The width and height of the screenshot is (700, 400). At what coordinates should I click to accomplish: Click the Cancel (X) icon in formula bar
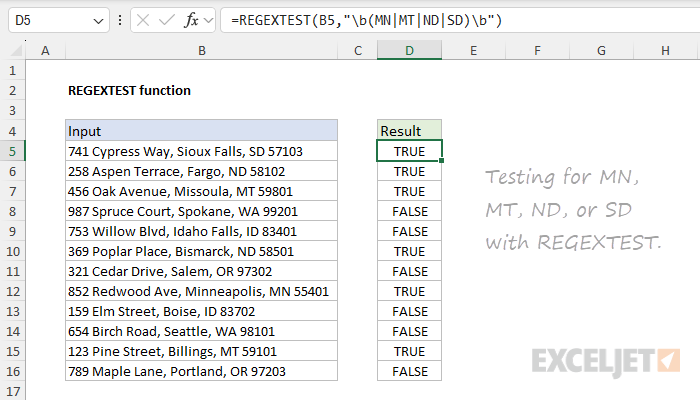click(143, 20)
